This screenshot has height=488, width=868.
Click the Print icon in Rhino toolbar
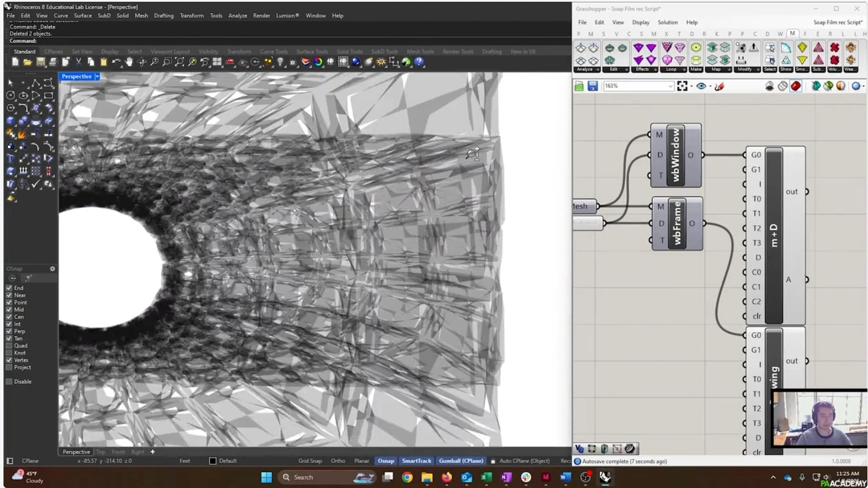pos(53,62)
